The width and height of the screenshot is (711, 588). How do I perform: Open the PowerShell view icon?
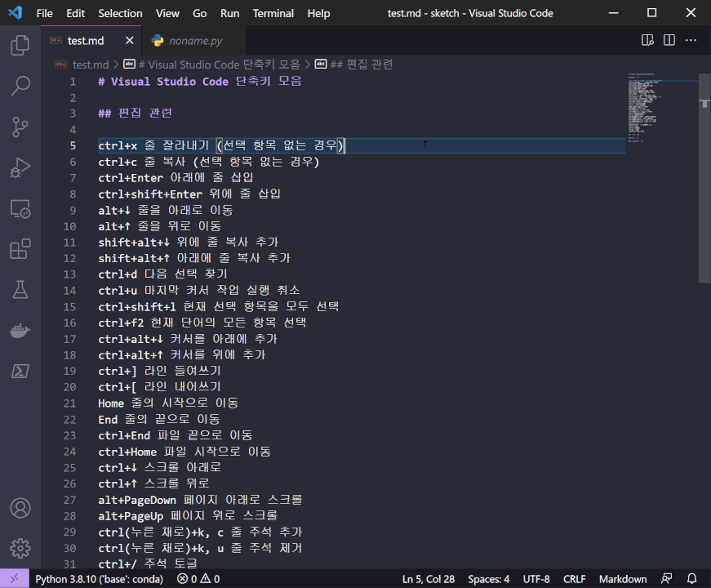pyautogui.click(x=20, y=371)
